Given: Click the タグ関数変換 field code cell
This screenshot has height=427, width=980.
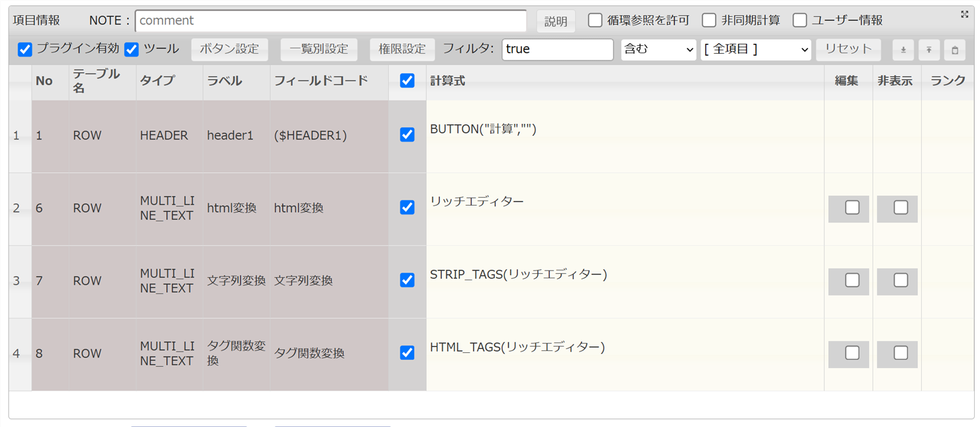Looking at the screenshot, I should click(330, 354).
